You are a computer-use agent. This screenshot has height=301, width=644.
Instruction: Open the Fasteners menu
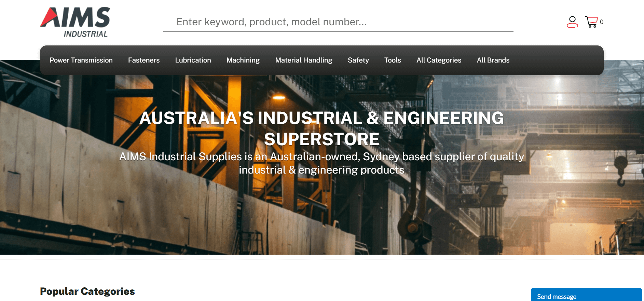click(x=144, y=60)
